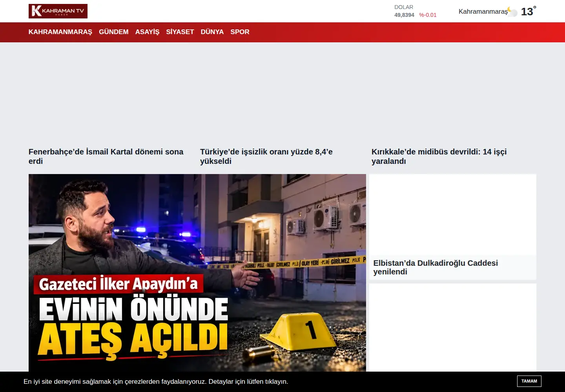Screen dimensions: 565x392
Task: Click the weather moon-cloud icon
Action: 512,12
